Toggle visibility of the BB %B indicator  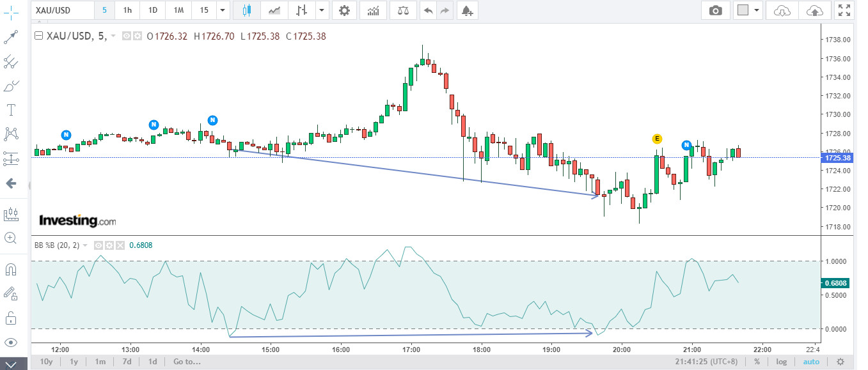pyautogui.click(x=99, y=245)
